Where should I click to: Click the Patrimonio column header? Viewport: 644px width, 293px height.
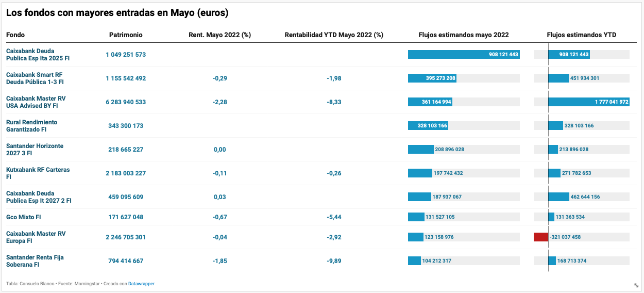point(126,35)
